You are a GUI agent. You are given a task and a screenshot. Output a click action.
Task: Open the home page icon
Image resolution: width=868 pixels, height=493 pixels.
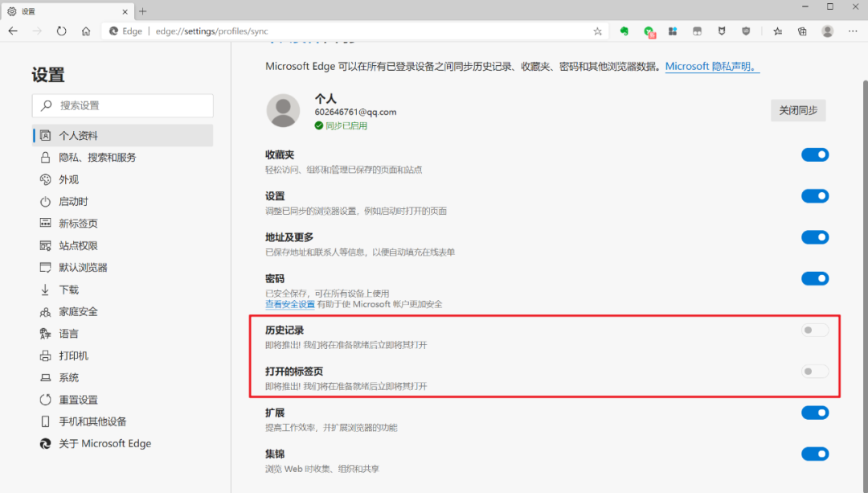click(86, 31)
